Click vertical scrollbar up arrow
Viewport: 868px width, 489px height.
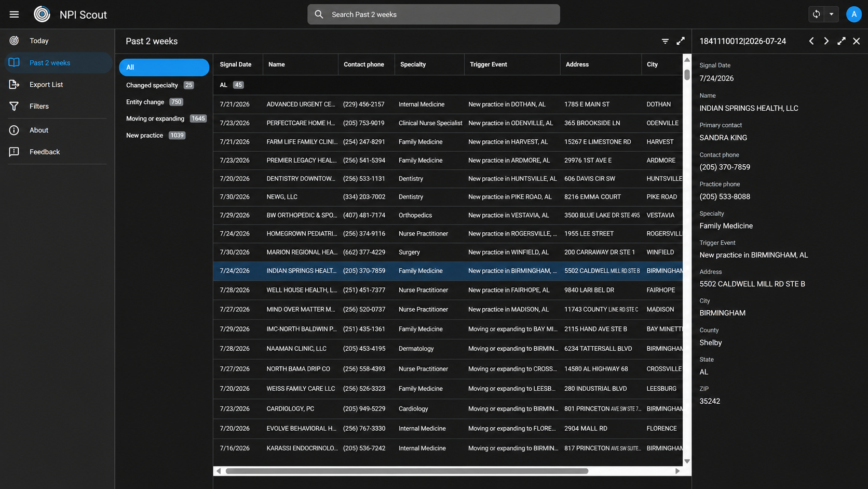687,59
